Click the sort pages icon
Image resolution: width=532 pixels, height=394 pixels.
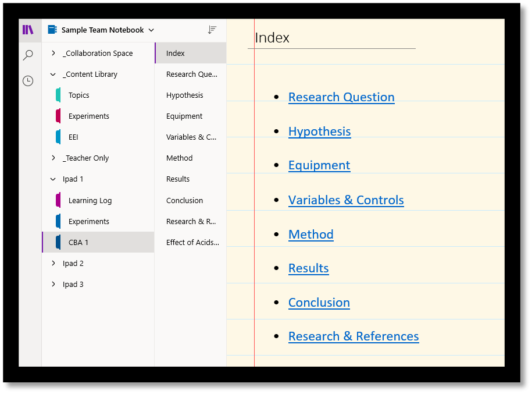212,30
